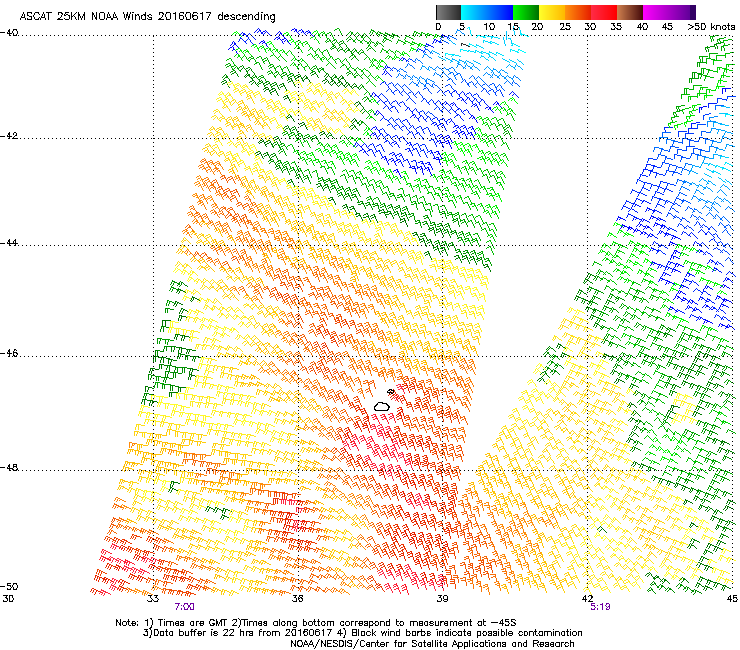The width and height of the screenshot is (740, 650).
Task: Click the green 15-20 knots legend swatch
Action: [526, 12]
